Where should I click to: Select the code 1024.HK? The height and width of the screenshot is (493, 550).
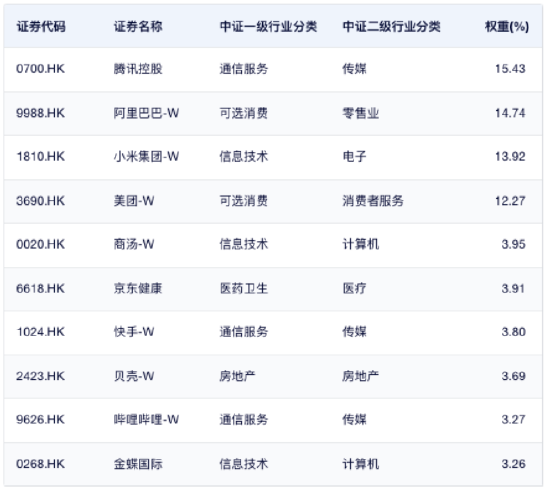(40, 332)
